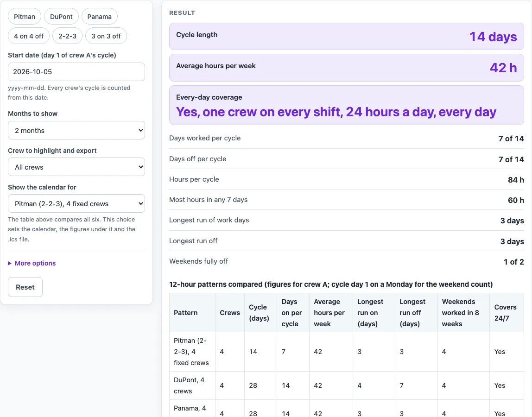Choose the 3 on 3 off preset

[106, 36]
